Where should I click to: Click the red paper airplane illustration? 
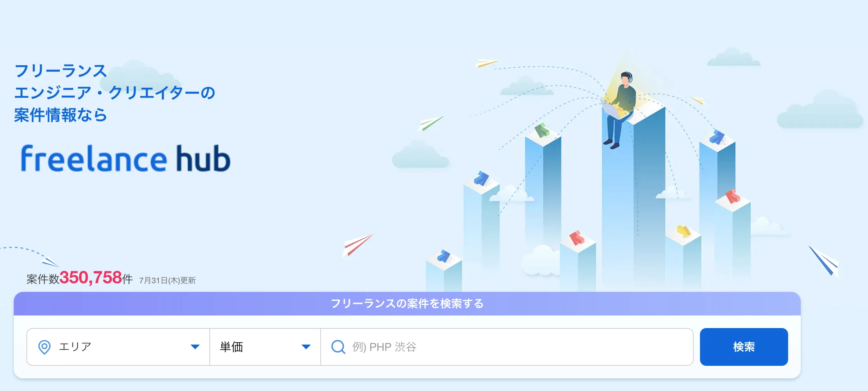358,245
